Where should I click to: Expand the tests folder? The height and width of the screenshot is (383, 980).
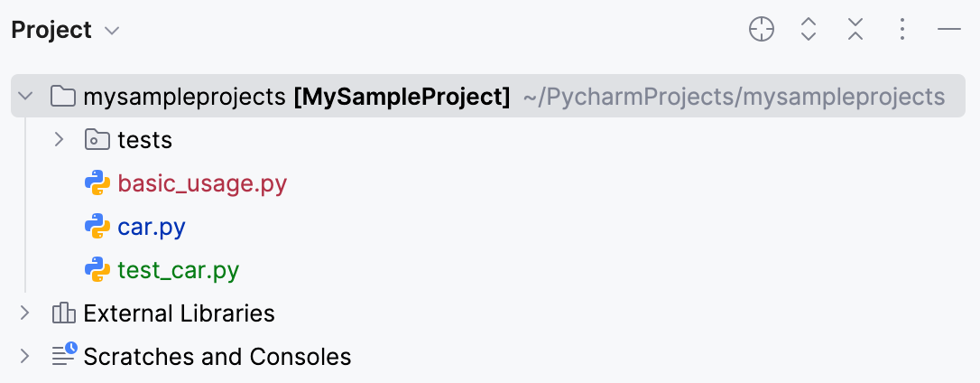pyautogui.click(x=60, y=140)
